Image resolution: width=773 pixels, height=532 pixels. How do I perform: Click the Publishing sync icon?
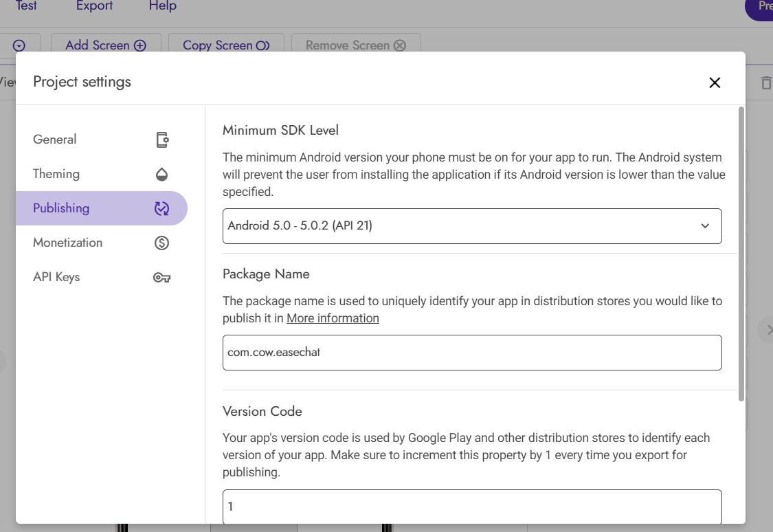point(162,208)
